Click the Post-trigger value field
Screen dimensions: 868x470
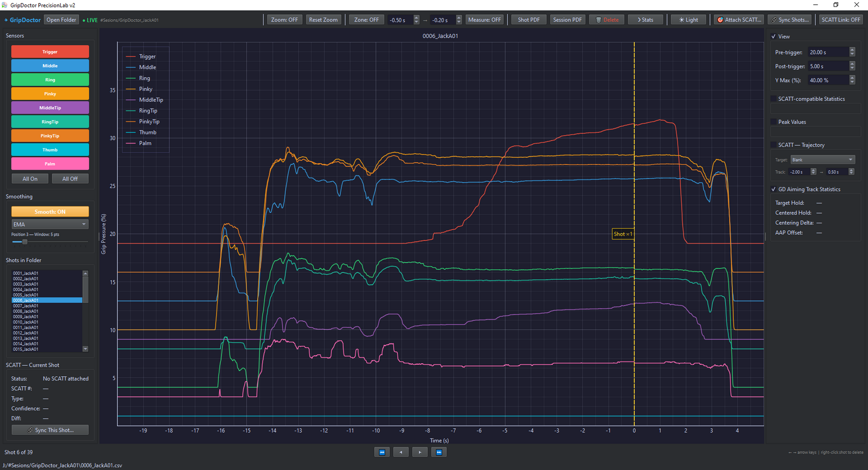(x=828, y=66)
